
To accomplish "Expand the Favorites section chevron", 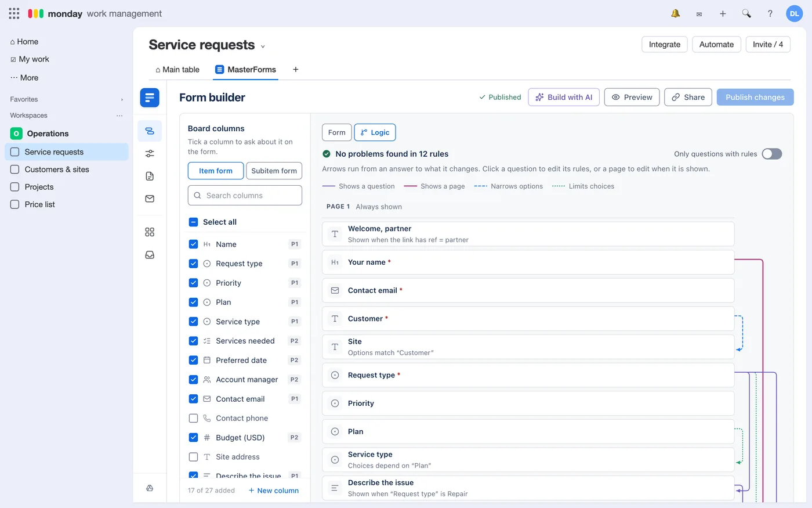I will click(x=122, y=100).
